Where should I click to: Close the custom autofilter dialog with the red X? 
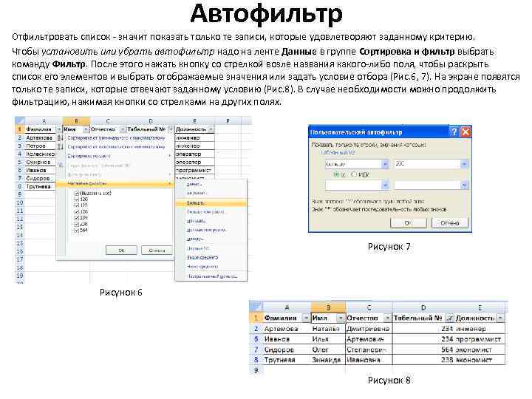coord(465,132)
